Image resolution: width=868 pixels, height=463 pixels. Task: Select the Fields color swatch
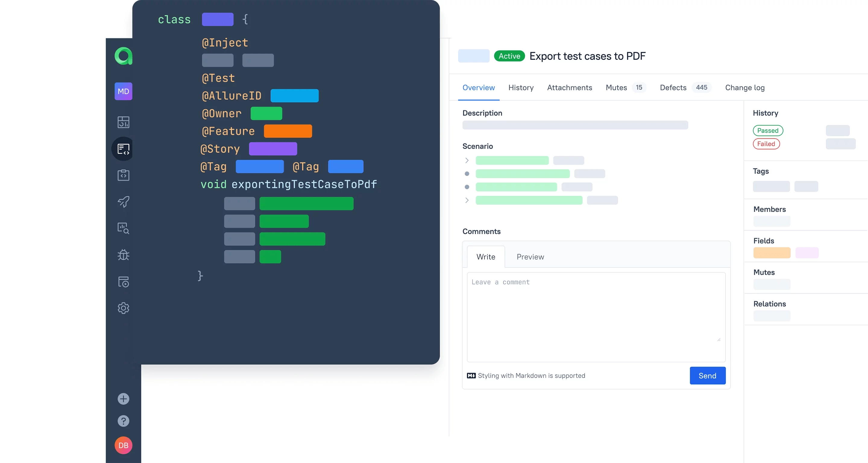772,252
